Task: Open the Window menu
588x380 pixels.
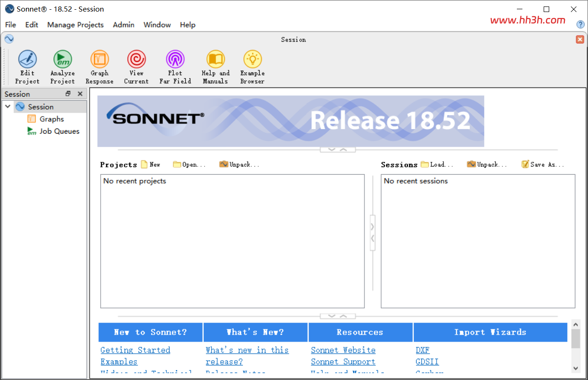Action: click(x=157, y=25)
